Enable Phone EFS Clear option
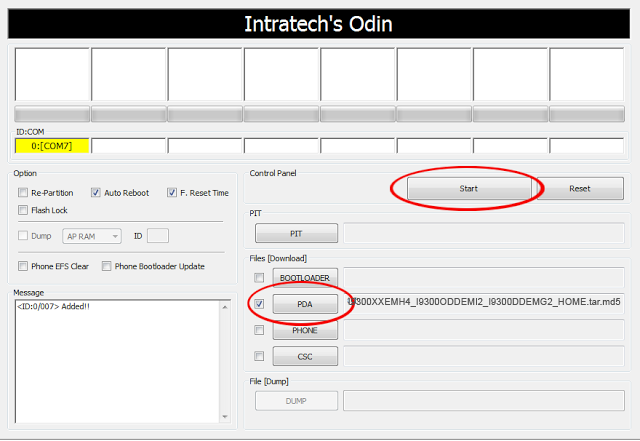Image resolution: width=640 pixels, height=441 pixels. pyautogui.click(x=23, y=266)
